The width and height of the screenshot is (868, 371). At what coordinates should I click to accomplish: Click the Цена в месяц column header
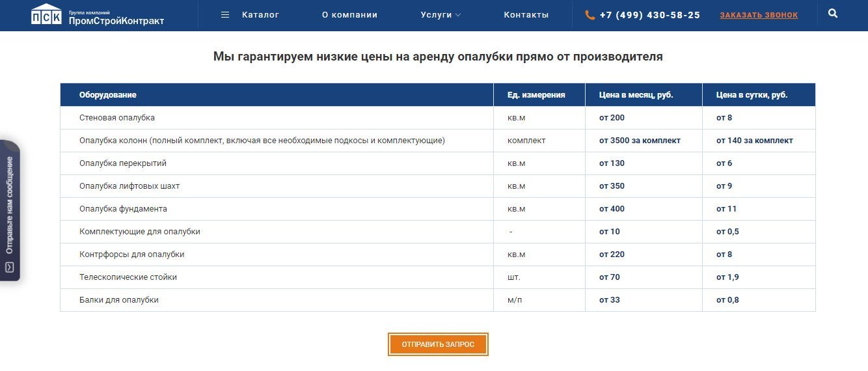click(x=636, y=95)
